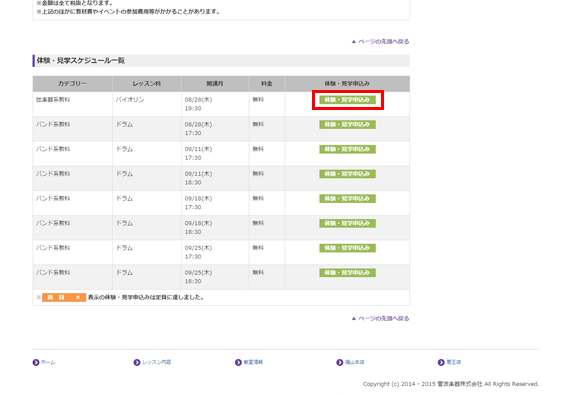Click the triangle icon of the lower back-to-top link
Screen dimensions: 575x395
tap(354, 318)
